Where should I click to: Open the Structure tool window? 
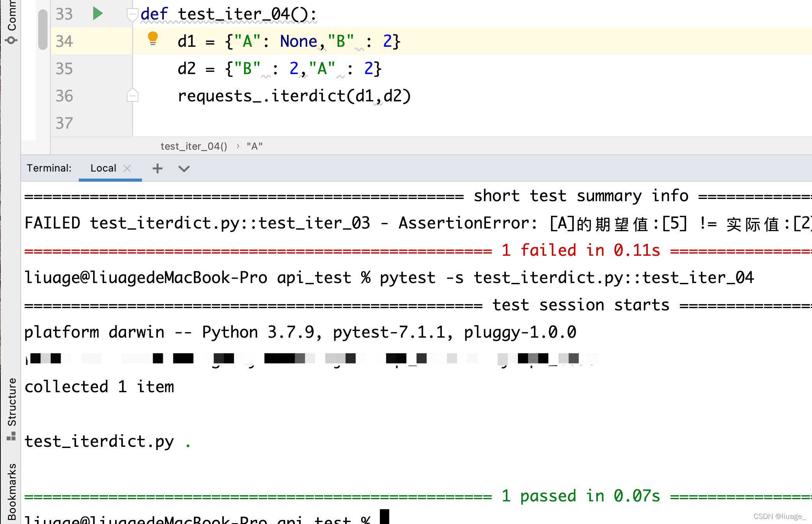pyautogui.click(x=11, y=409)
